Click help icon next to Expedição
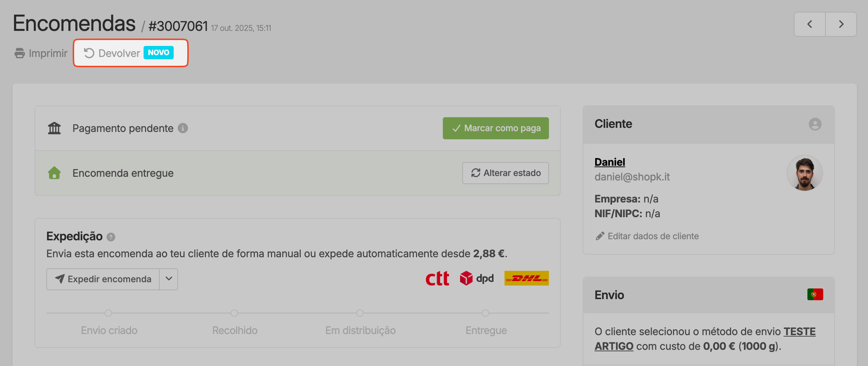Viewport: 868px width, 366px height. point(111,237)
